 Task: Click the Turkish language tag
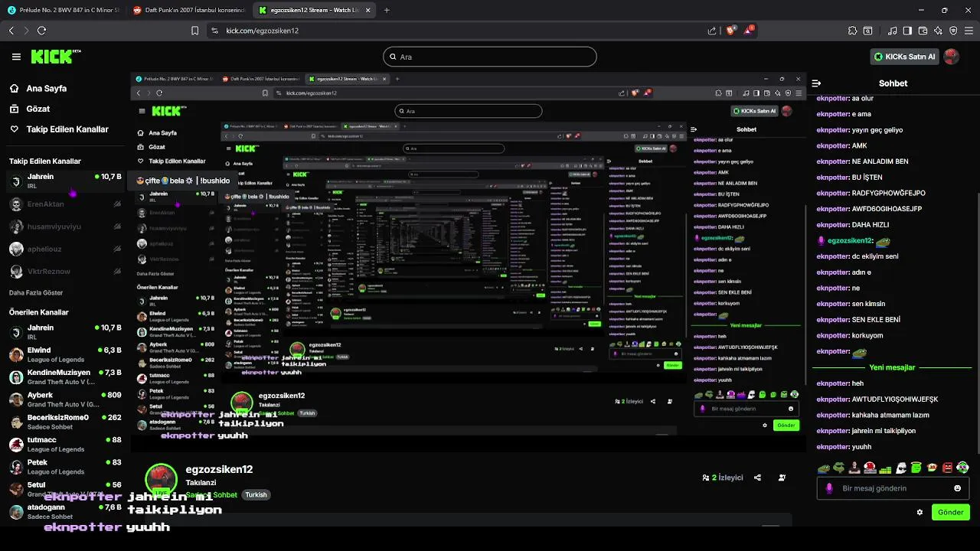(x=256, y=494)
